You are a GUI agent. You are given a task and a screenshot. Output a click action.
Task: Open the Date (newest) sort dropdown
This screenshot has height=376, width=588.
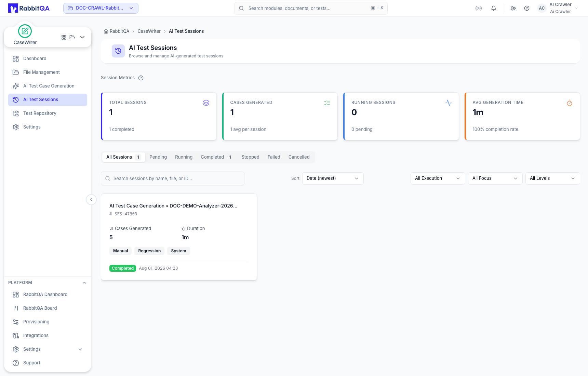coord(333,178)
